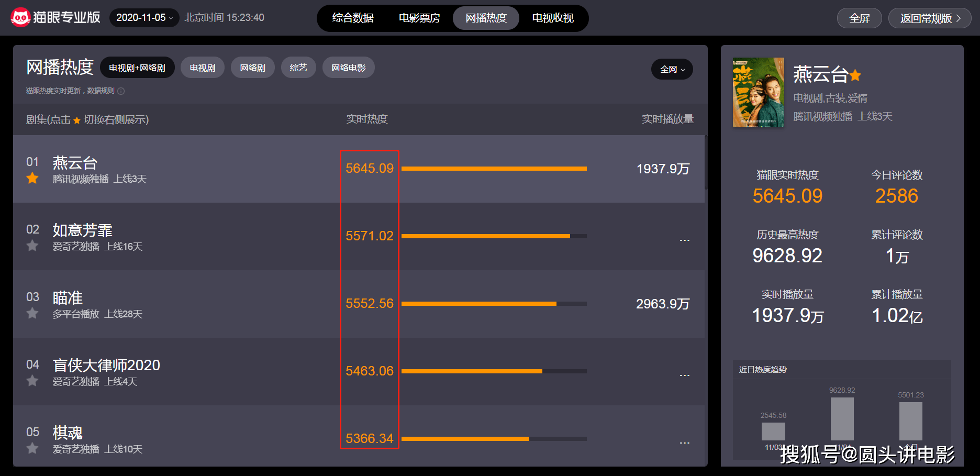
Task: Click the 全屏 fullscreen button
Action: (x=859, y=18)
